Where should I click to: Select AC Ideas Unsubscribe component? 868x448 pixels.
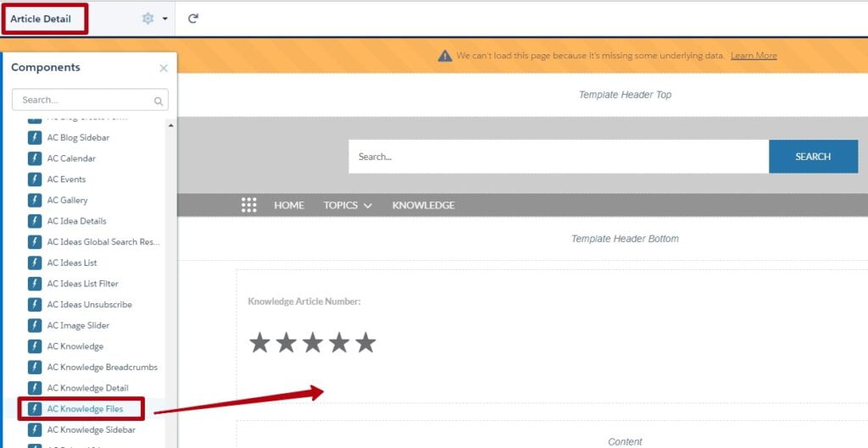(90, 305)
